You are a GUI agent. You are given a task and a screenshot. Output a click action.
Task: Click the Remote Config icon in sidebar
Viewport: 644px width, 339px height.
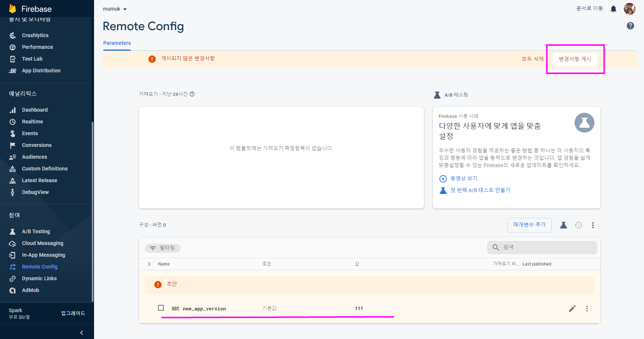12,267
